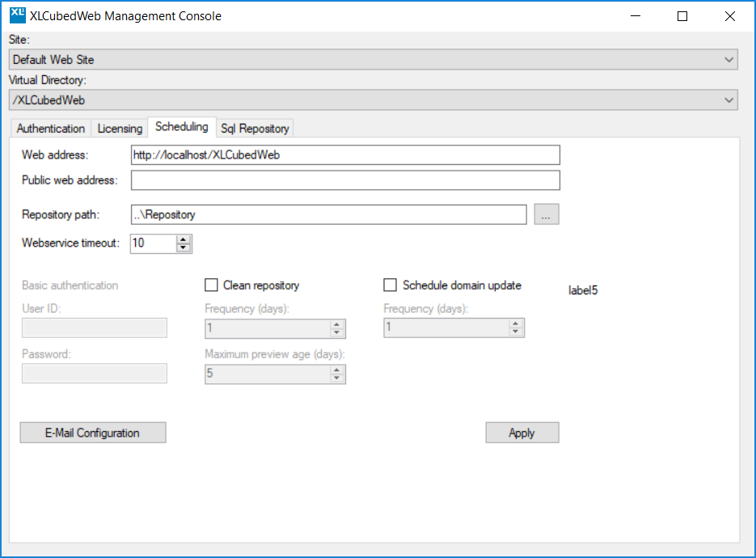
Task: Increase Webservice timeout with up arrow
Action: pyautogui.click(x=184, y=239)
